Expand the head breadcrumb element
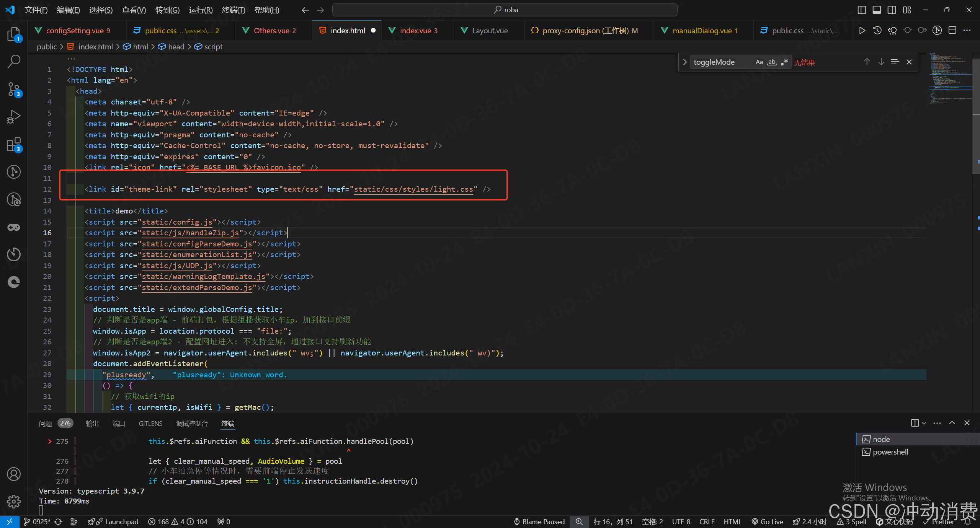This screenshot has height=528, width=980. [176, 47]
